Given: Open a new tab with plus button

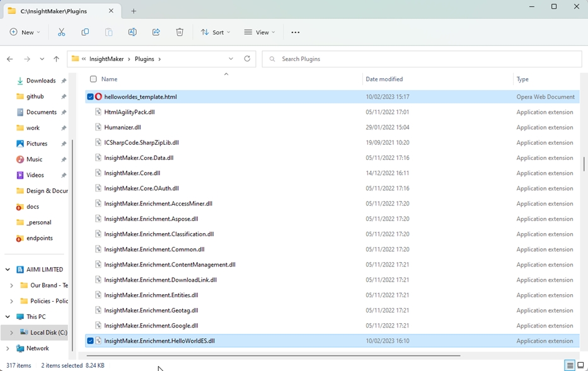Looking at the screenshot, I should 134,11.
